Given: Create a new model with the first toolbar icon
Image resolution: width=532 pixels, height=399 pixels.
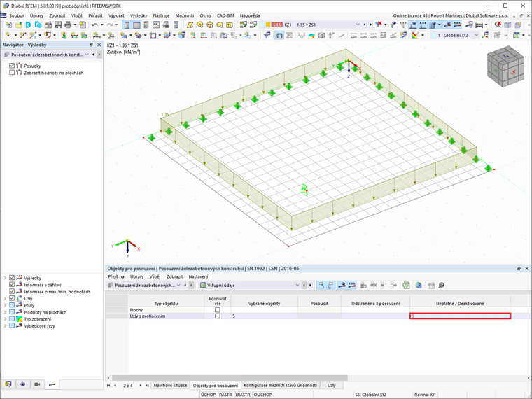Looking at the screenshot, I should [x=9, y=24].
